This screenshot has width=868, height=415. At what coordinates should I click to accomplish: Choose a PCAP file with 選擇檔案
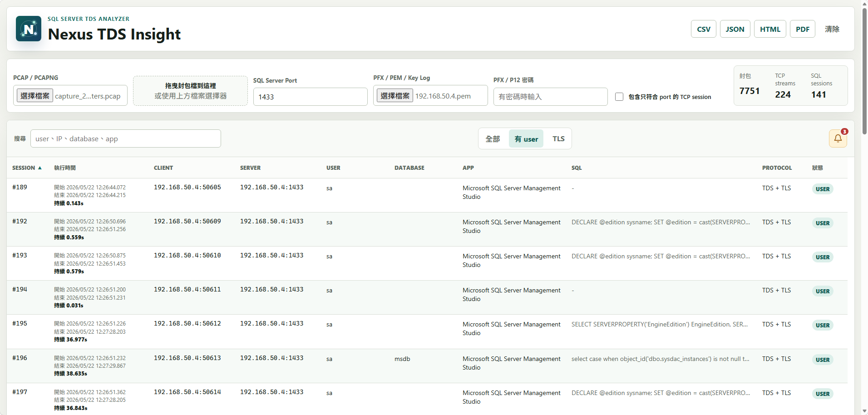click(35, 96)
